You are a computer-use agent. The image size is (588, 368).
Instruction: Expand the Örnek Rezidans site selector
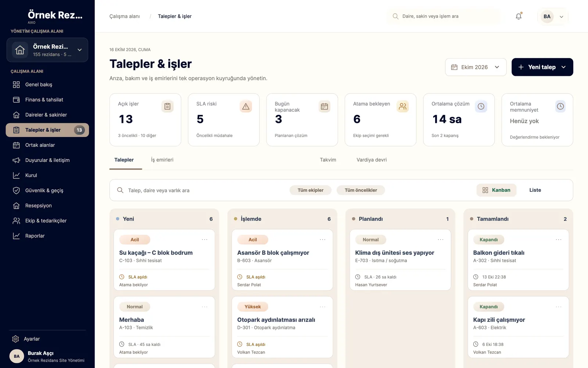(47, 50)
